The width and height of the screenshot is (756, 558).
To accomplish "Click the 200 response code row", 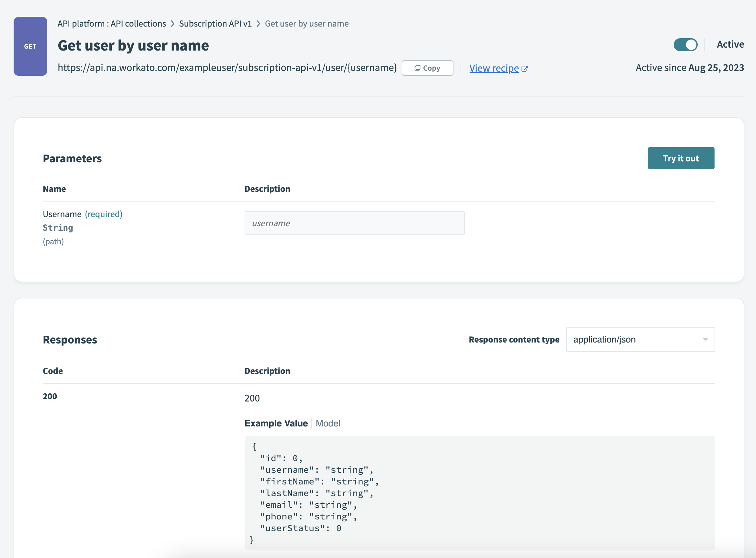I will pos(50,396).
